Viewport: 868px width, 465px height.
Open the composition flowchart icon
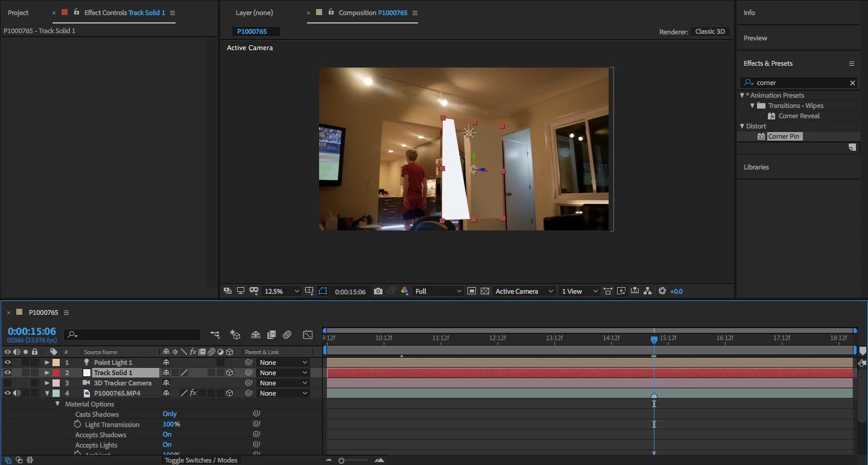pyautogui.click(x=647, y=291)
